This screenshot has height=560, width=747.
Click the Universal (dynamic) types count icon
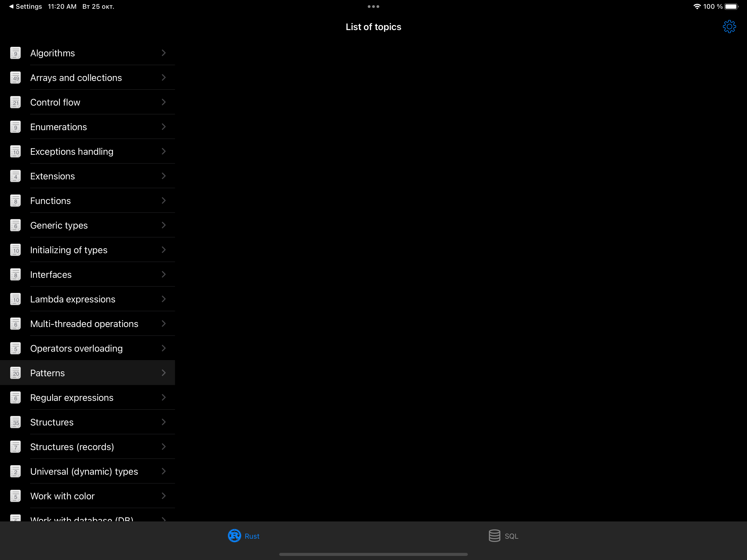click(x=16, y=471)
